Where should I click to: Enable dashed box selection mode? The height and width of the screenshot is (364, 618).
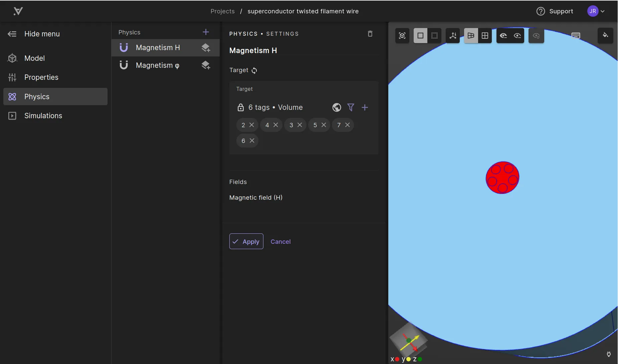click(x=434, y=36)
